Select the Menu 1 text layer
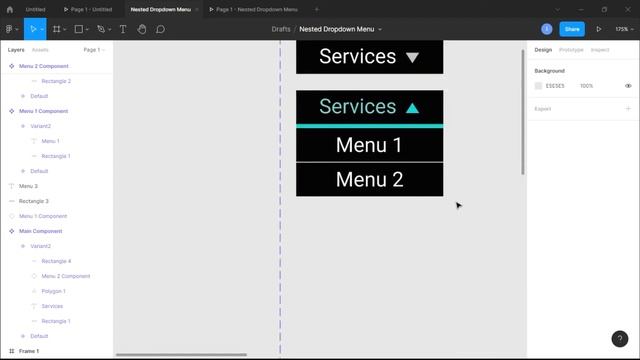 pos(50,141)
